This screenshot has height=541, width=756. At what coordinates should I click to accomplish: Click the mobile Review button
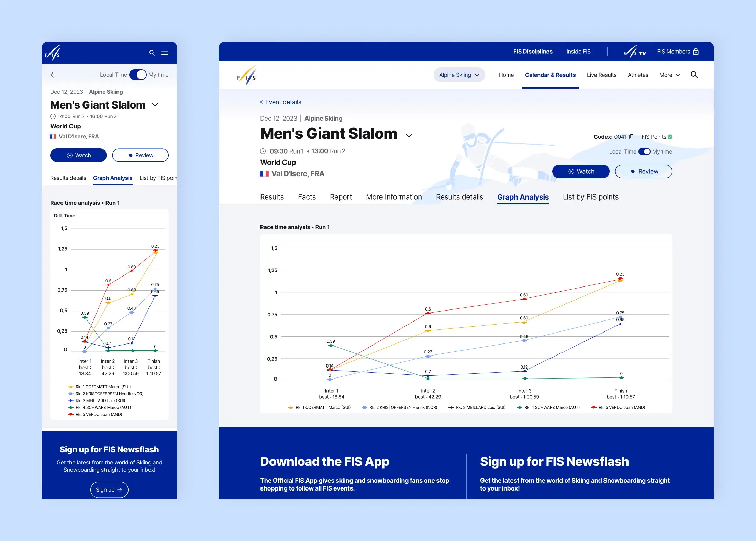point(140,155)
